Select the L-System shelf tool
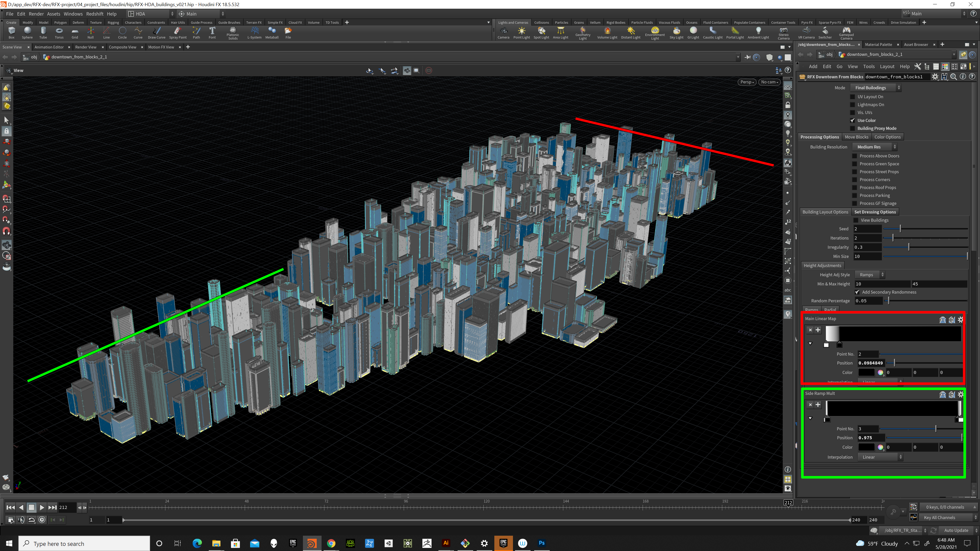 click(254, 33)
